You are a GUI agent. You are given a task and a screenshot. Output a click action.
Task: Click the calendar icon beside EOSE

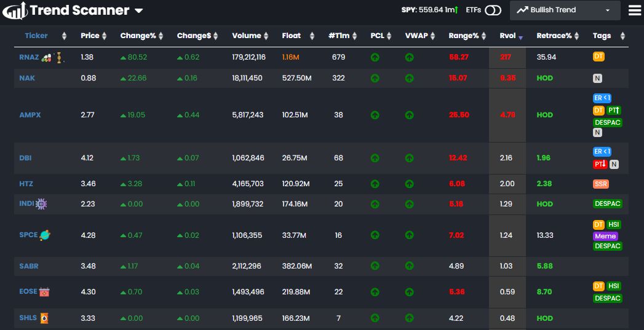44,292
